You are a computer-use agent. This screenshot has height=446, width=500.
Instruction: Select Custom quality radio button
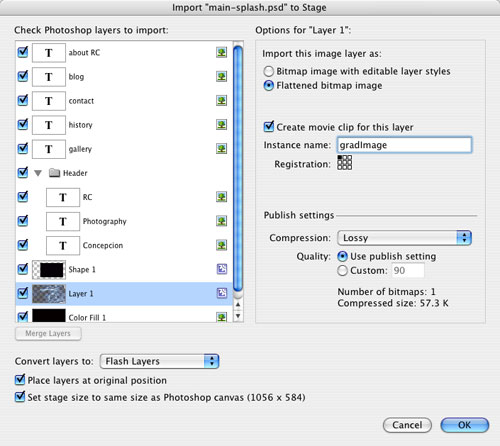342,270
